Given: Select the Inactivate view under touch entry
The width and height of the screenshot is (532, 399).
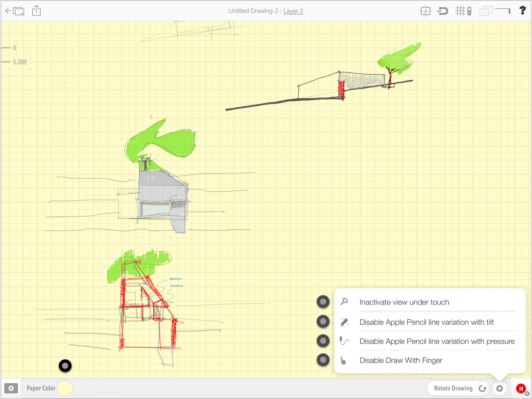Looking at the screenshot, I should (x=404, y=302).
